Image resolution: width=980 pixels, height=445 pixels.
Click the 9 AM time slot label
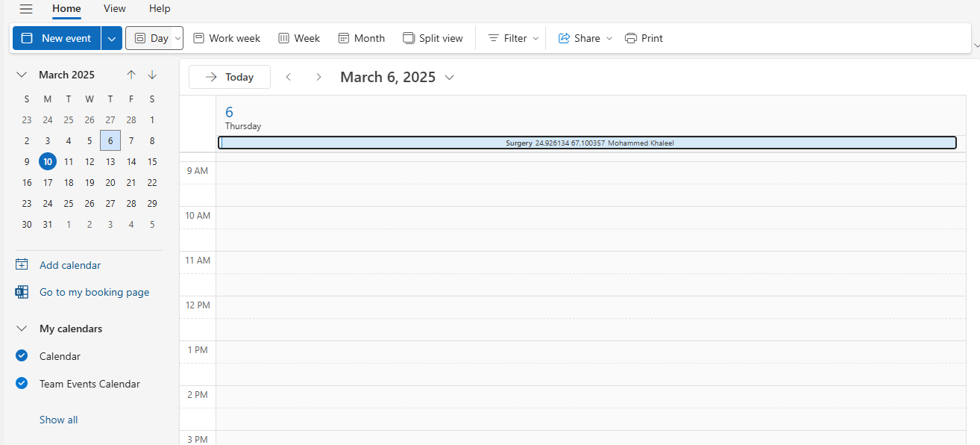[198, 171]
